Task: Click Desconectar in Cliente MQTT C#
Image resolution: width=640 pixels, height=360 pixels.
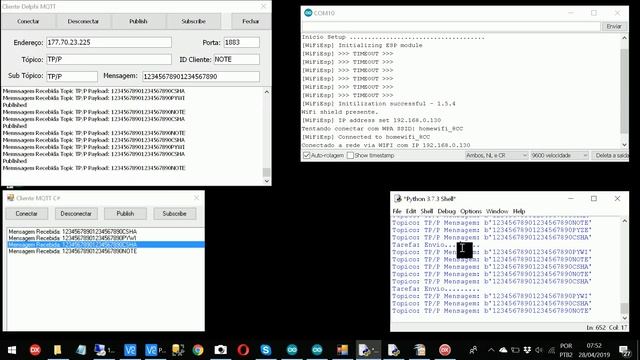Action: [x=76, y=213]
